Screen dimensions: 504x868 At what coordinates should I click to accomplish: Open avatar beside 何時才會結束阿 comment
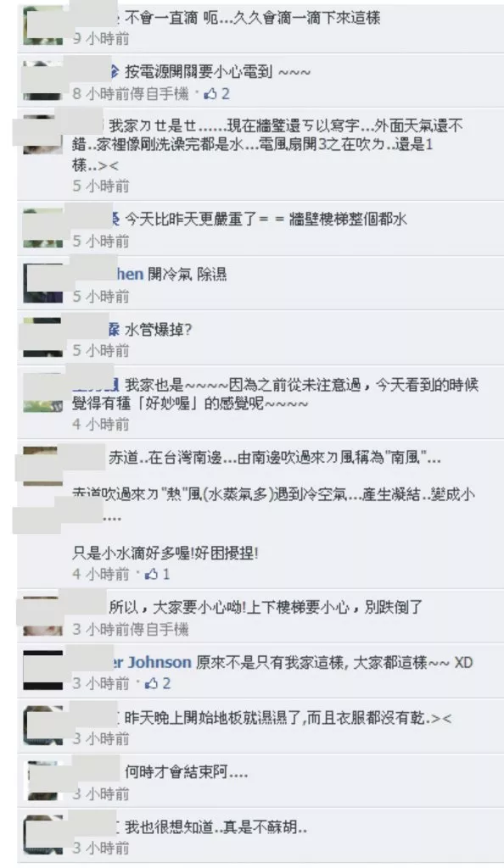43,781
